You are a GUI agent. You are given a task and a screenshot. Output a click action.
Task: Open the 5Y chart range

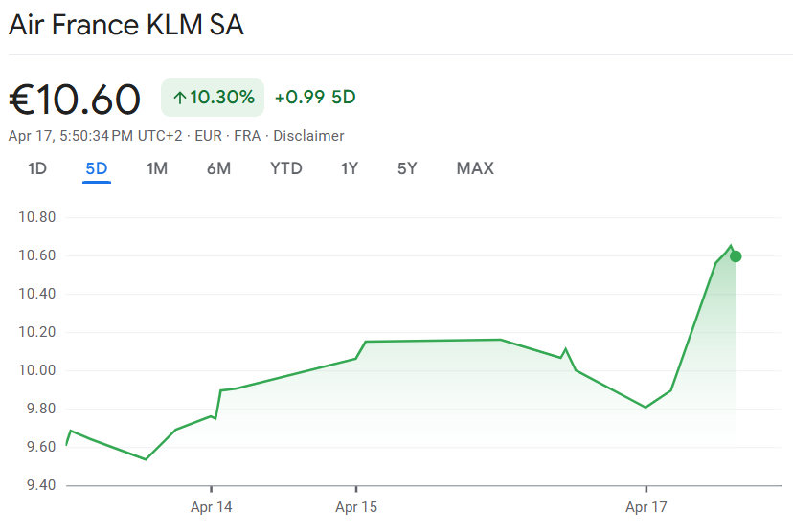[407, 168]
